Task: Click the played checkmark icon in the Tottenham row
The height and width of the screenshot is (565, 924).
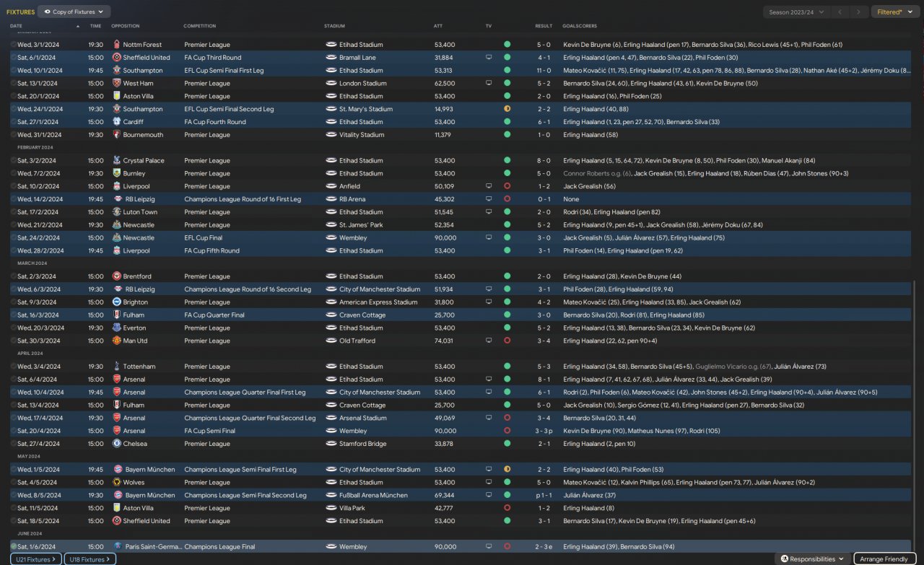Action: pyautogui.click(x=14, y=367)
